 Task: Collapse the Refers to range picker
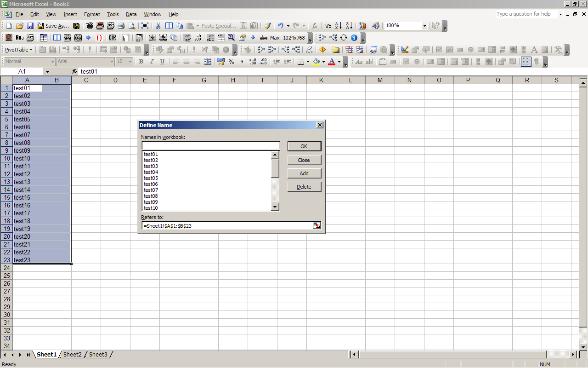(317, 225)
